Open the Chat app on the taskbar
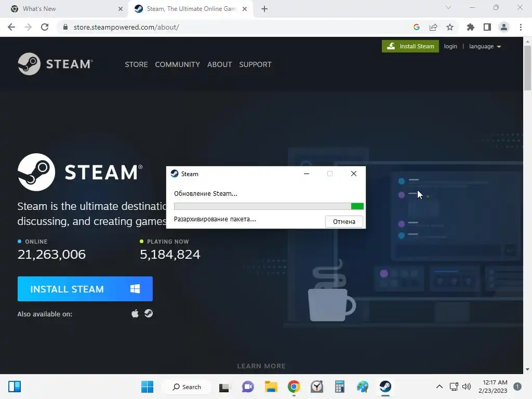The width and height of the screenshot is (532, 399). click(x=248, y=387)
